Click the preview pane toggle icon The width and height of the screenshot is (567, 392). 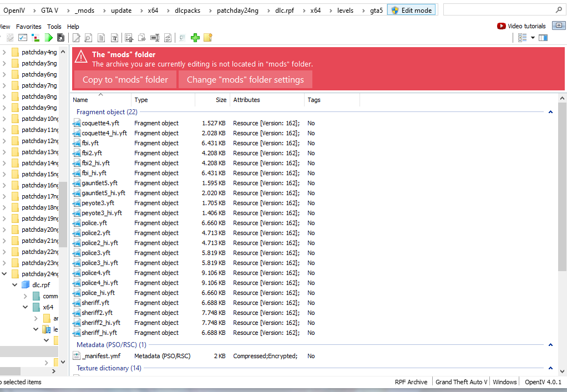pyautogui.click(x=543, y=38)
